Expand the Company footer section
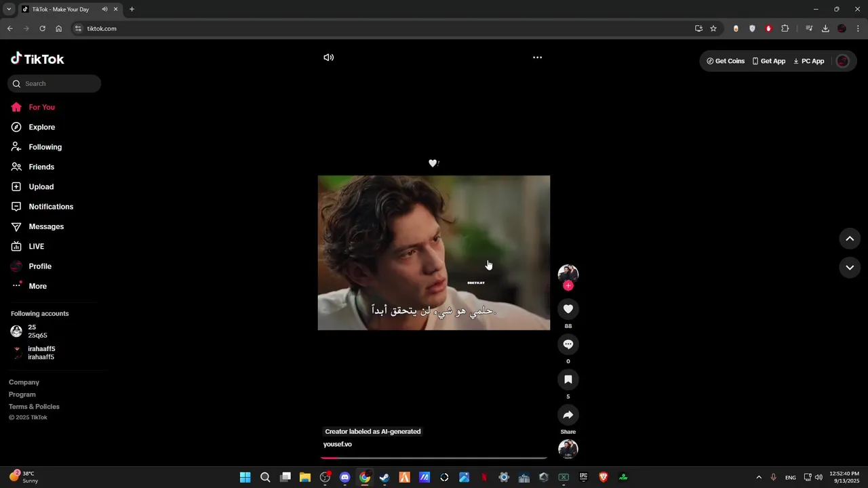This screenshot has height=488, width=868. tap(24, 382)
